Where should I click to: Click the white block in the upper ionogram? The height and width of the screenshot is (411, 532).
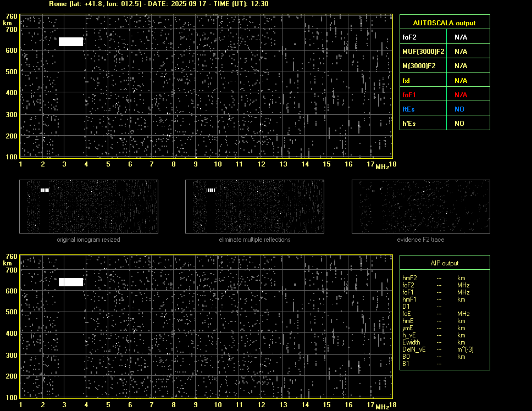click(71, 42)
